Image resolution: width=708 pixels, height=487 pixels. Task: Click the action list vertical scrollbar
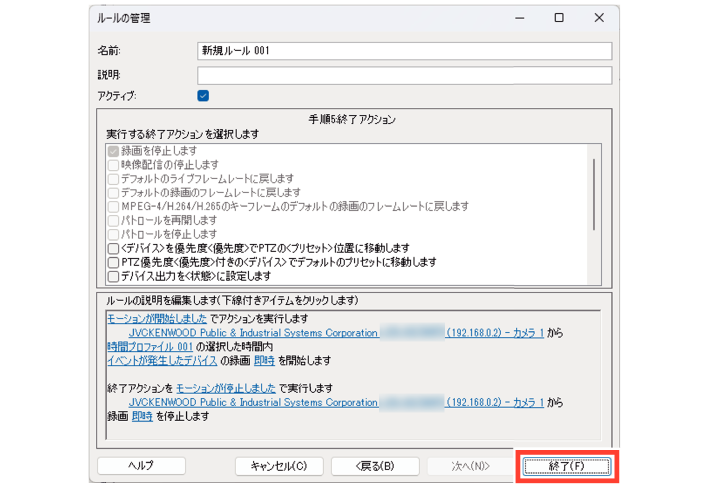[594, 195]
